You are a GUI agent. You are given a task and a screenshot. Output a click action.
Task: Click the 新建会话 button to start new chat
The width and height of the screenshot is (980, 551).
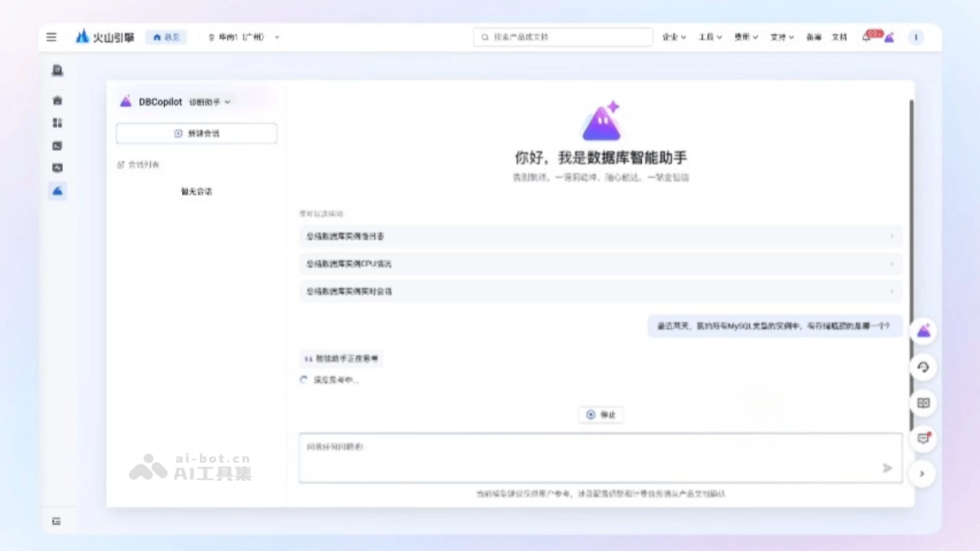coord(196,133)
